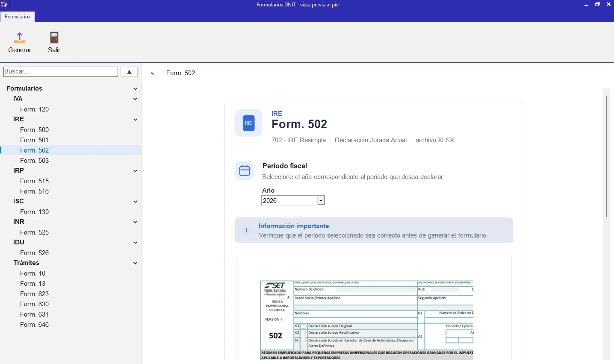This screenshot has height=364, width=614.
Task: Click the "Período fiscal" heading
Action: click(x=285, y=166)
